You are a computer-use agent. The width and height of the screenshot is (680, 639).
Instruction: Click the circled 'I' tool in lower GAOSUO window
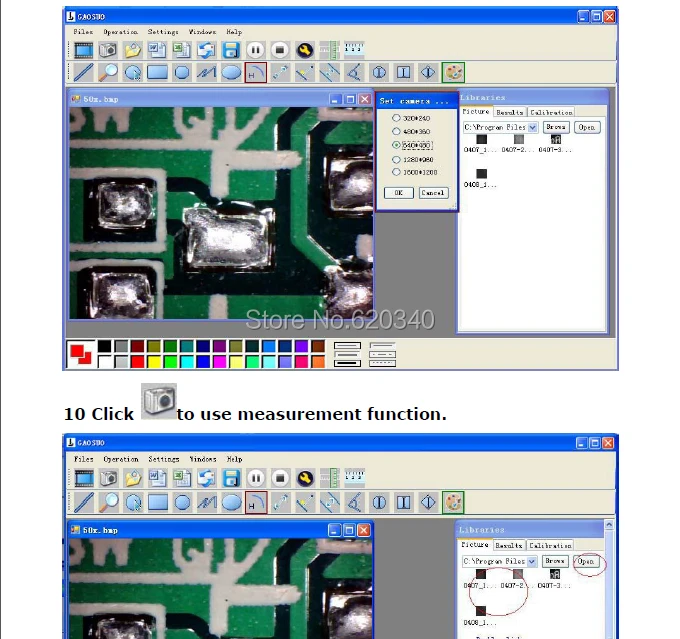[x=379, y=502]
